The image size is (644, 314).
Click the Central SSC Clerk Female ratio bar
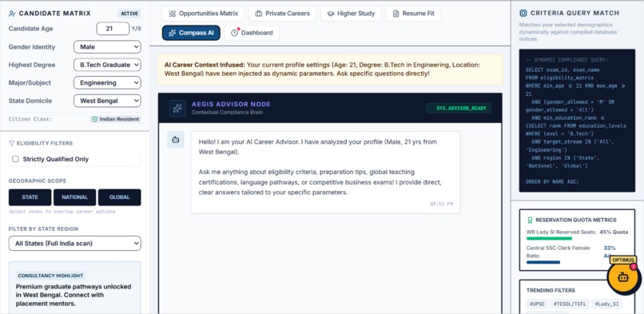pos(543,262)
